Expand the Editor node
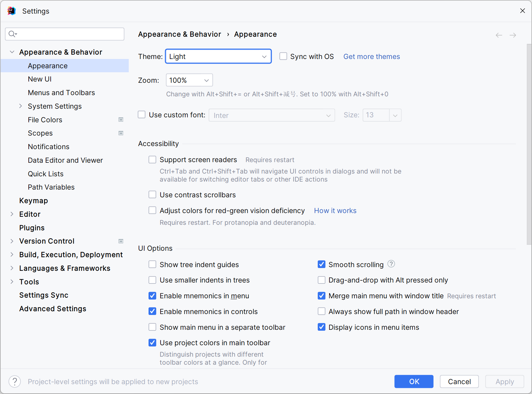Image resolution: width=532 pixels, height=394 pixels. click(12, 214)
